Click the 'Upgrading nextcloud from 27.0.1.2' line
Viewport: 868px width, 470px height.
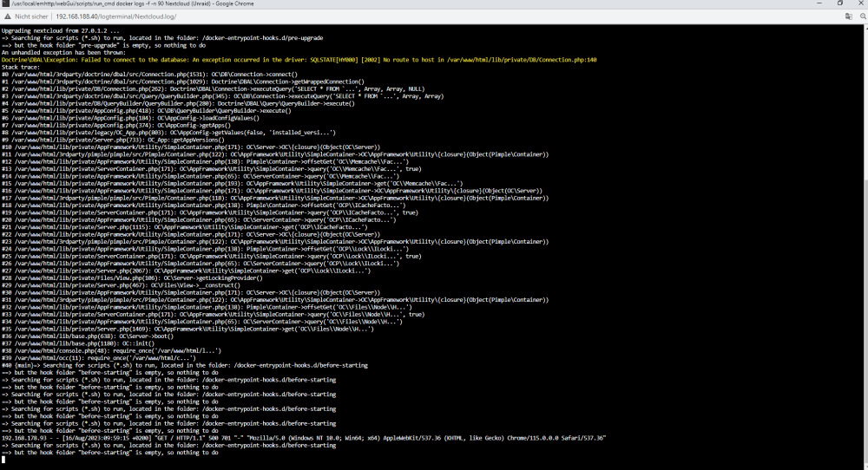click(x=61, y=31)
